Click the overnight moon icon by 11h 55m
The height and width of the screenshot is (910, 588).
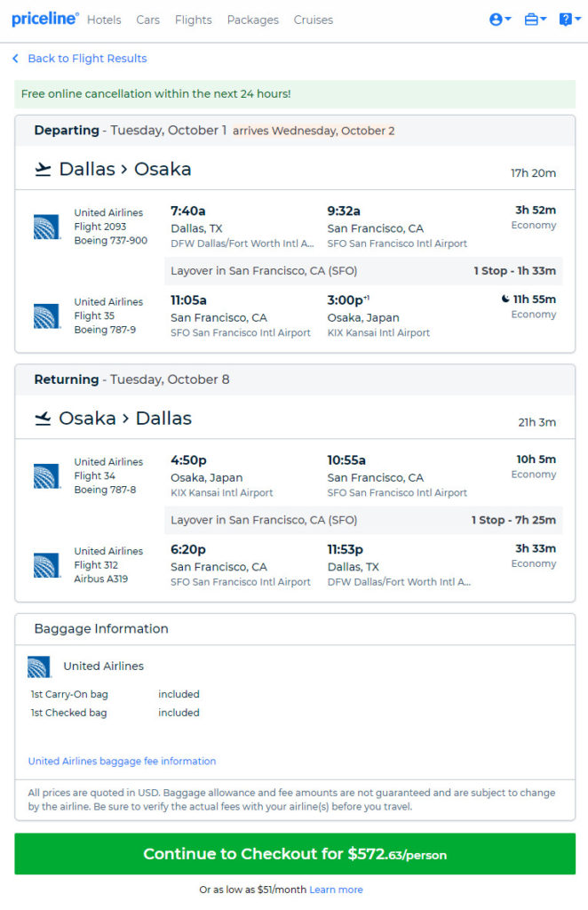(x=505, y=299)
